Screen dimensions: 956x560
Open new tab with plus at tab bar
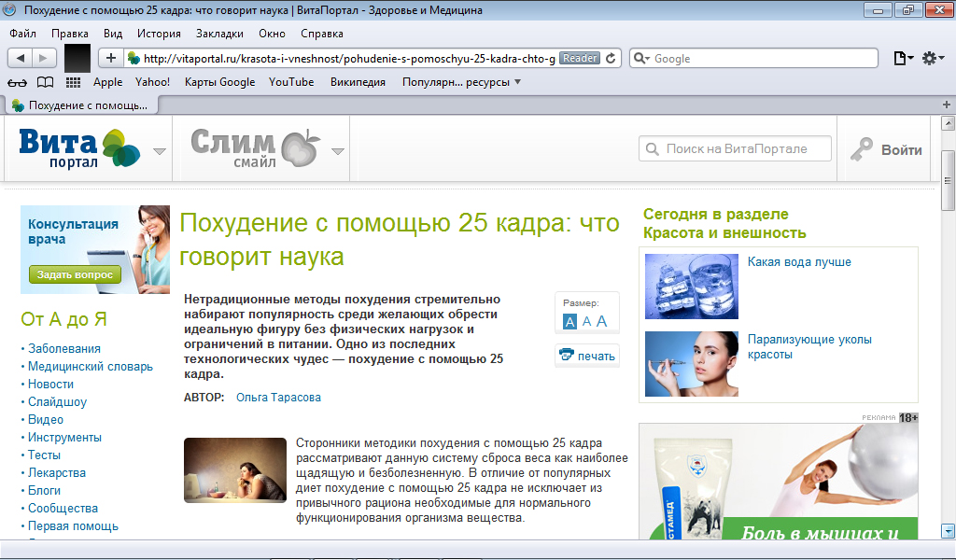click(x=947, y=105)
